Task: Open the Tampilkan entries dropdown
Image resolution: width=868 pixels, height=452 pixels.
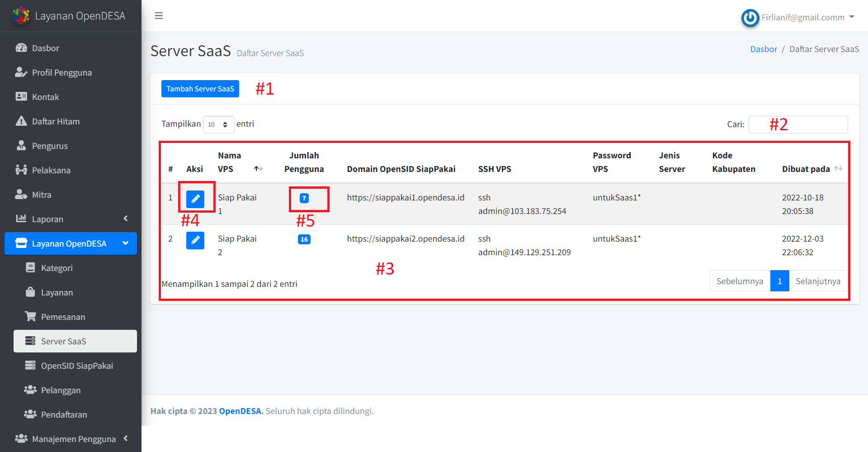Action: point(218,124)
